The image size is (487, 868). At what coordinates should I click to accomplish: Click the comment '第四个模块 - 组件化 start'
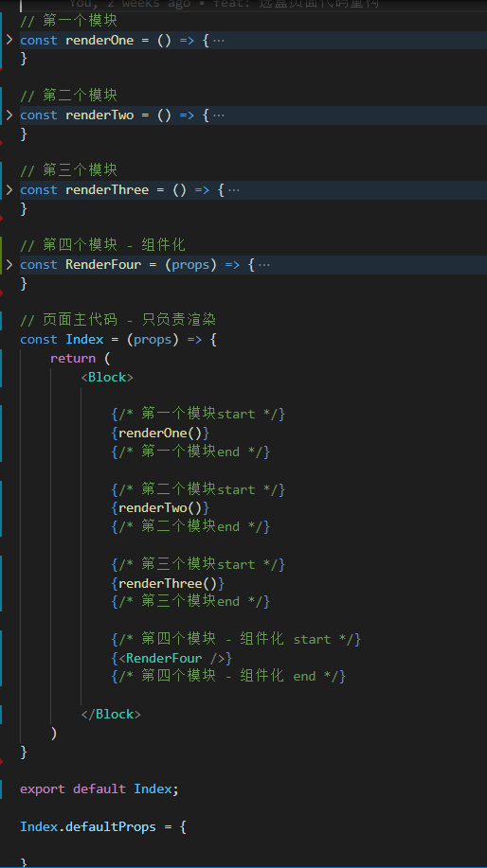[236, 639]
